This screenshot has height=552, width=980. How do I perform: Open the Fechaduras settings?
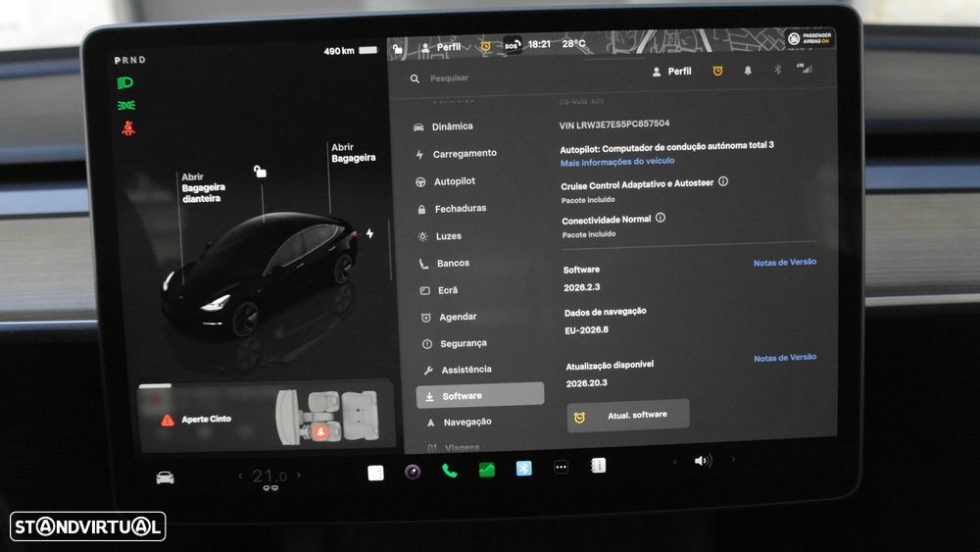pyautogui.click(x=451, y=209)
